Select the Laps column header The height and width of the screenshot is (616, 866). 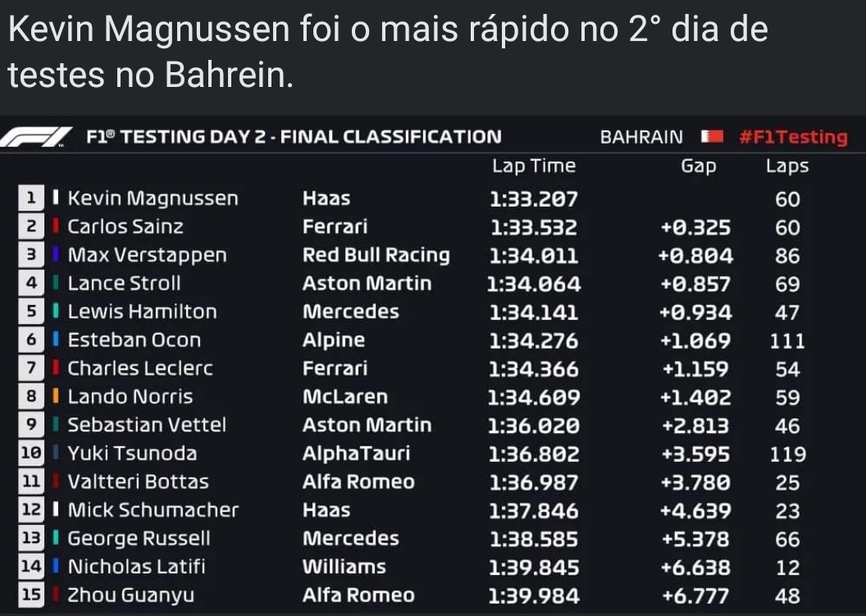[787, 166]
